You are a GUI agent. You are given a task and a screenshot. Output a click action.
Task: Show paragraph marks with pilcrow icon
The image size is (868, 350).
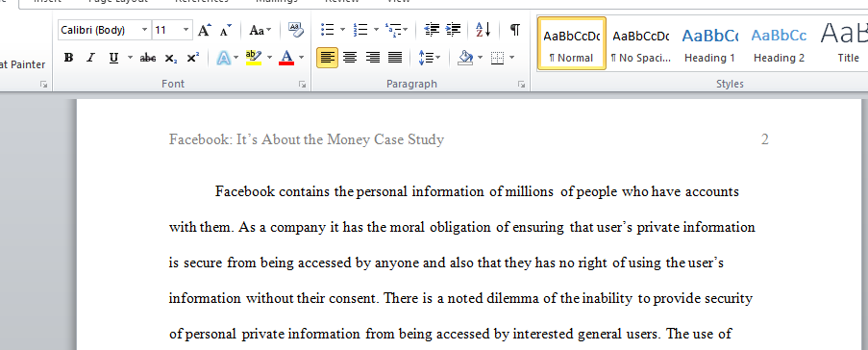[515, 30]
